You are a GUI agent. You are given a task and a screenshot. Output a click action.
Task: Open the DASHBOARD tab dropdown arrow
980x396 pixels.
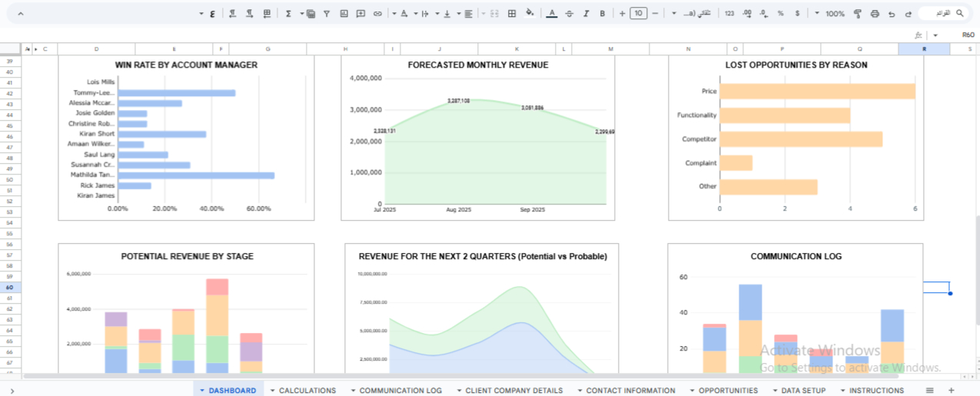pos(202,391)
